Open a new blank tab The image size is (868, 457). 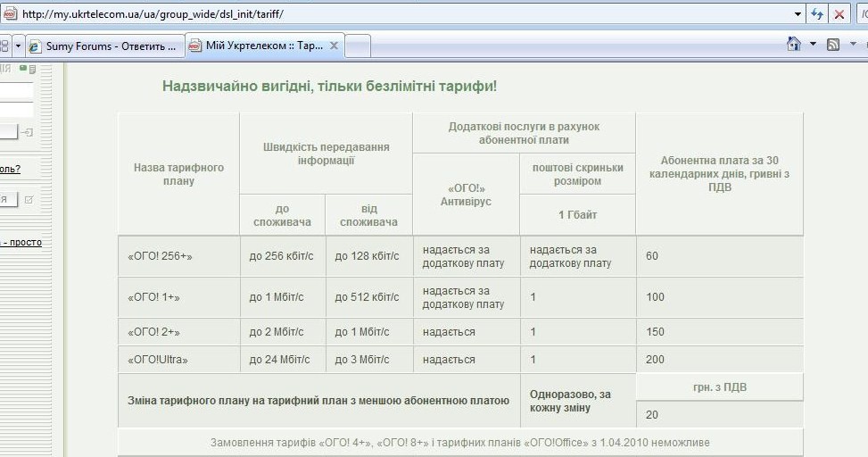(358, 46)
